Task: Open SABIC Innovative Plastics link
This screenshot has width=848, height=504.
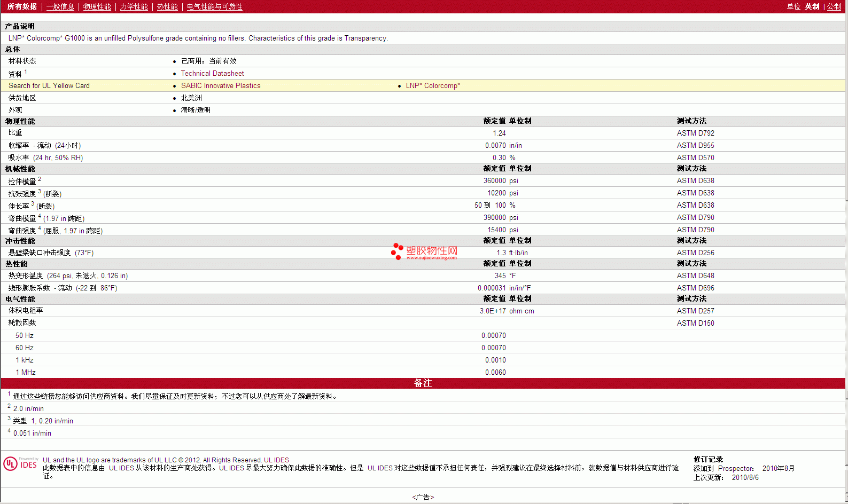Action: (221, 85)
